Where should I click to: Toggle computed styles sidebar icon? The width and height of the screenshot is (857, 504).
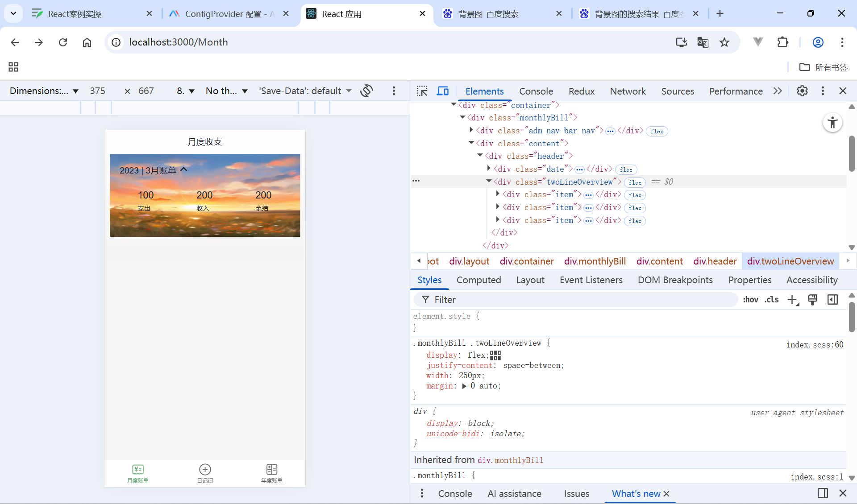(832, 300)
